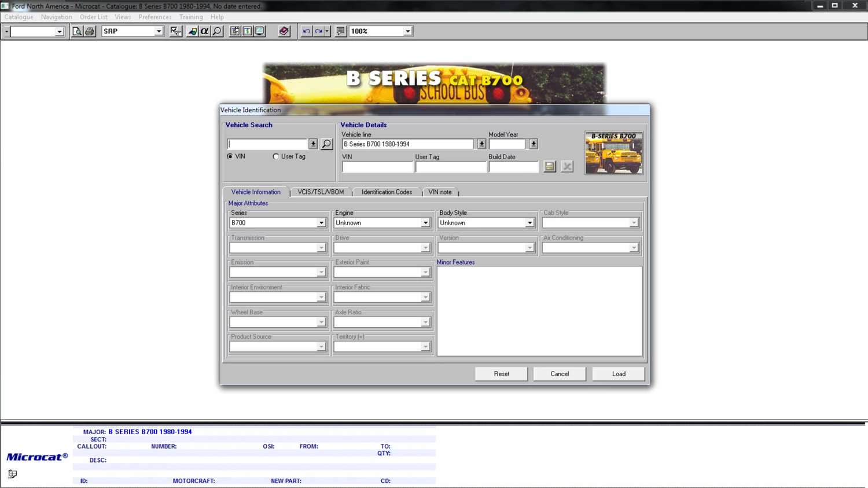Click the monitor screen toolbar icon

260,31
